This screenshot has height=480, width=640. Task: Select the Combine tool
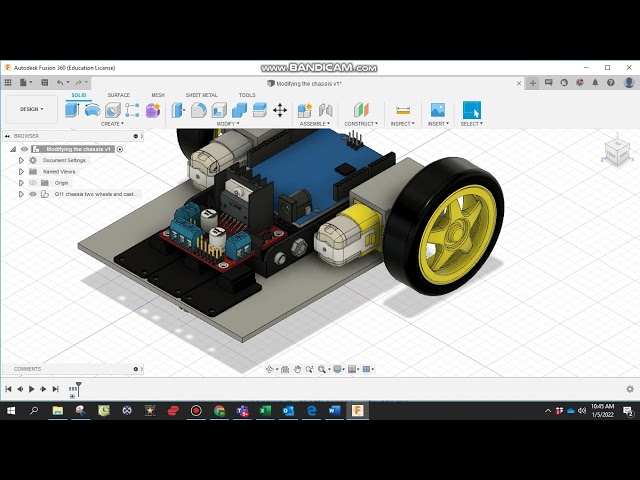click(239, 110)
